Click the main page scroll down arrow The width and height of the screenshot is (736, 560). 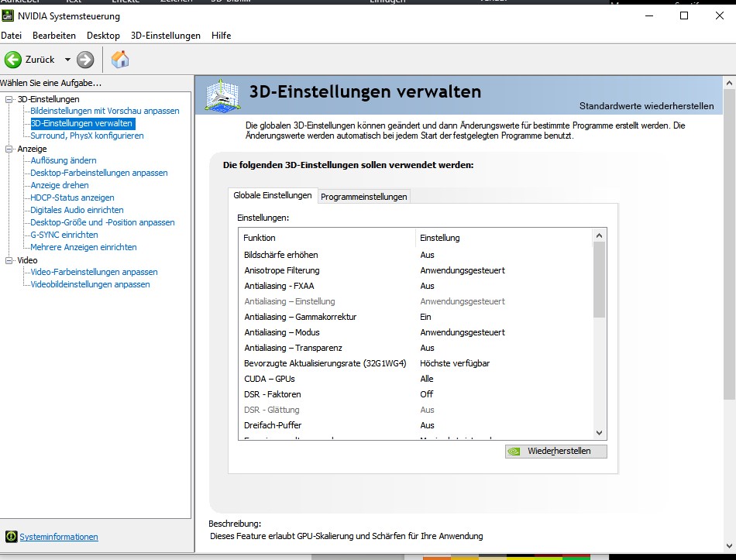(729, 546)
